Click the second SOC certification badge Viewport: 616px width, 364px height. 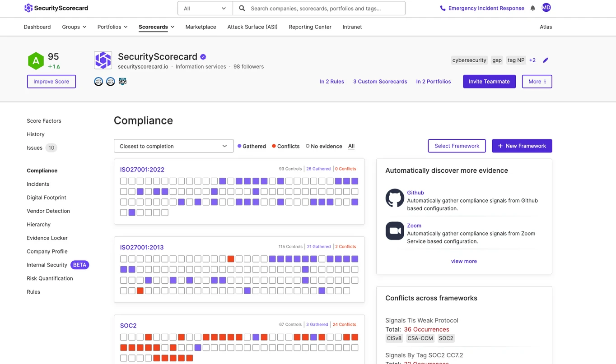pos(111,82)
